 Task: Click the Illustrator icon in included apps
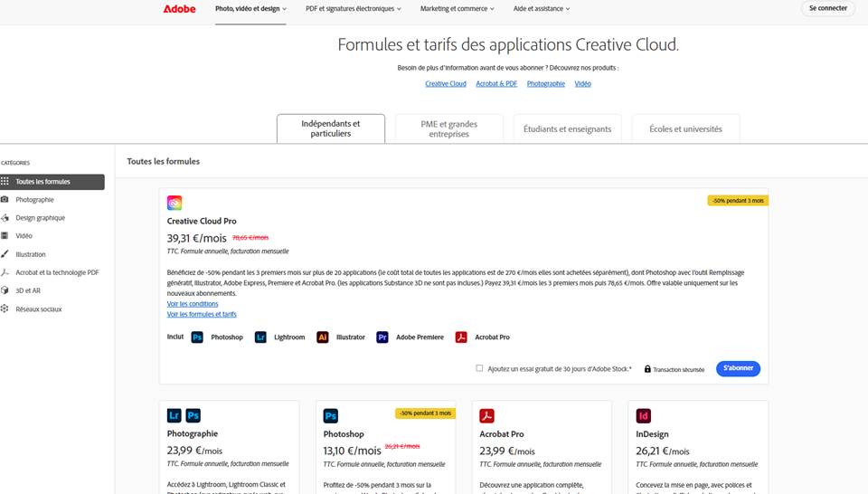[x=323, y=337]
